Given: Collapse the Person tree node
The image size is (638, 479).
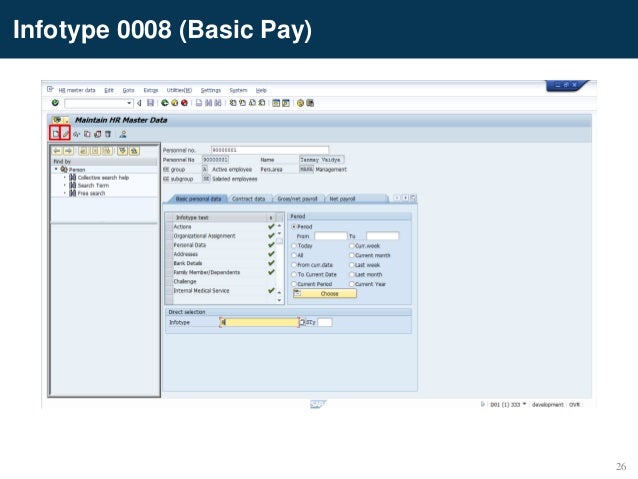Looking at the screenshot, I should [56, 169].
